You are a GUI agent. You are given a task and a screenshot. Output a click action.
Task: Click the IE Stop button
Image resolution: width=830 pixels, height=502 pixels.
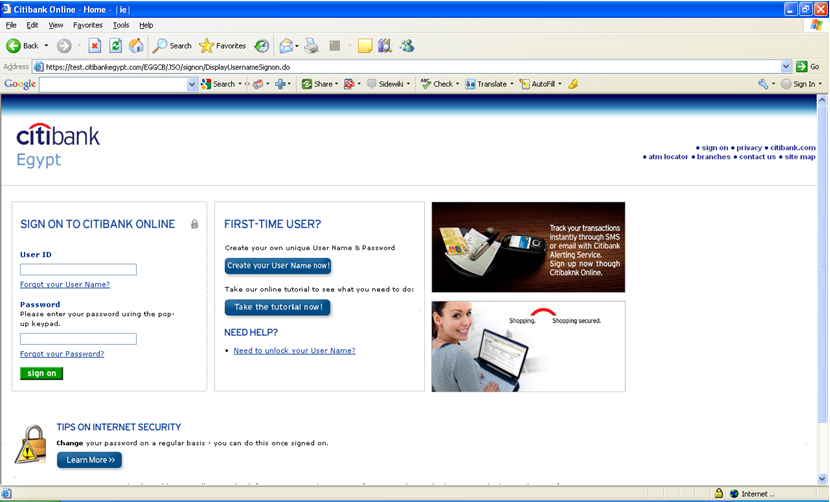pyautogui.click(x=95, y=46)
